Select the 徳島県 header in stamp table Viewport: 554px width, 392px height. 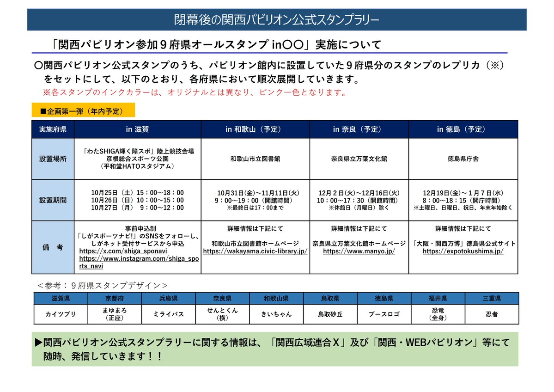[x=384, y=298]
